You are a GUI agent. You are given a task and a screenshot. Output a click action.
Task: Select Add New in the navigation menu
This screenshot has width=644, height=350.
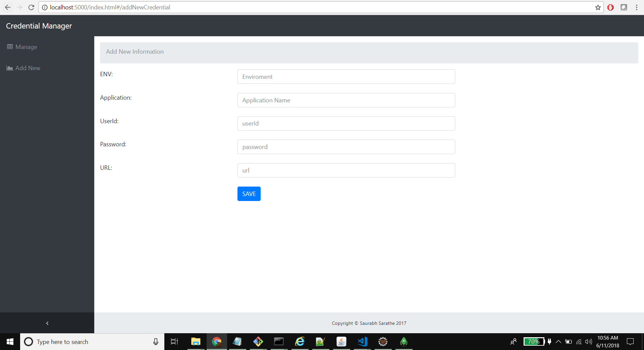(28, 68)
